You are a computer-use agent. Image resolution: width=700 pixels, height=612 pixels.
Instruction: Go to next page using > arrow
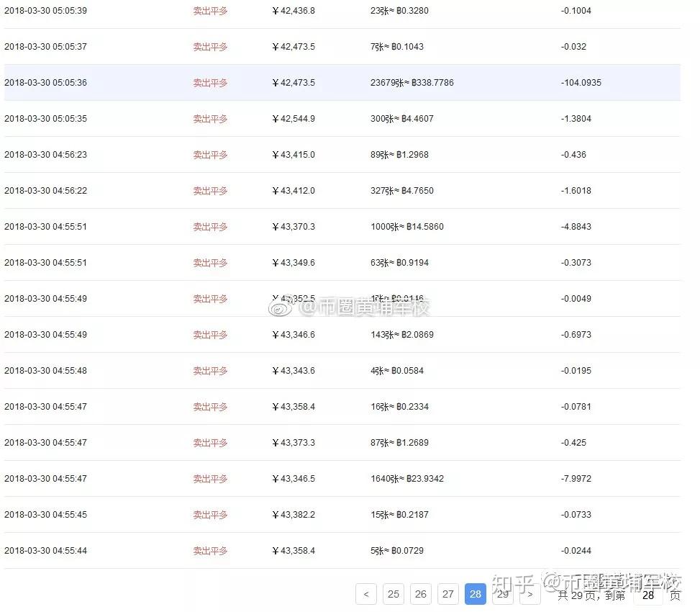[529, 594]
